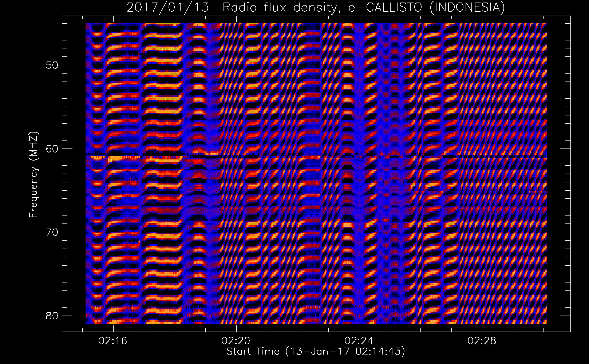This screenshot has height=364, width=589.
Task: Click the 50 frequency tick label
Action: (x=52, y=65)
